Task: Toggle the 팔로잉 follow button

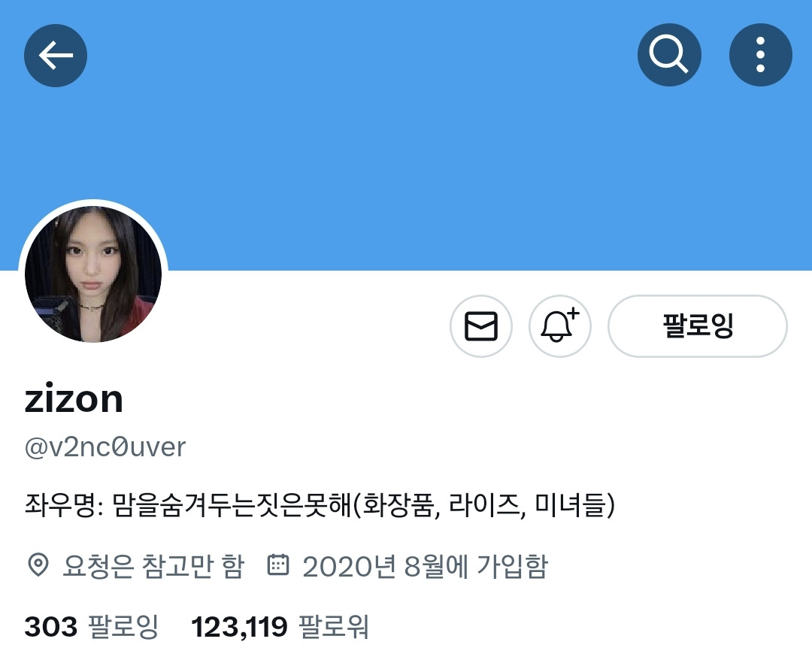Action: [698, 326]
